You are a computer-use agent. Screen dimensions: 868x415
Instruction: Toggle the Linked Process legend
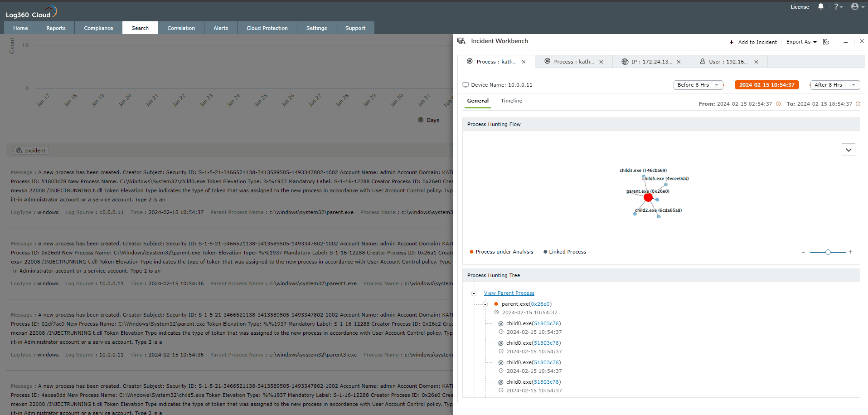point(565,252)
